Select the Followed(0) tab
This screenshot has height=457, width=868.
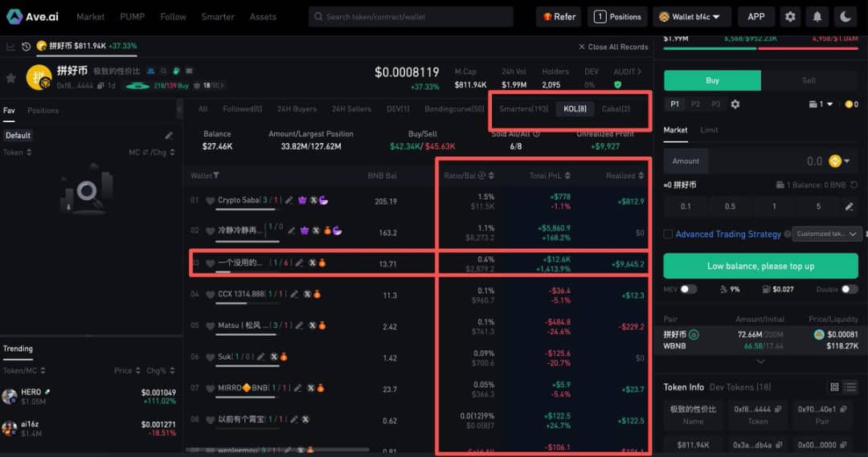click(243, 109)
